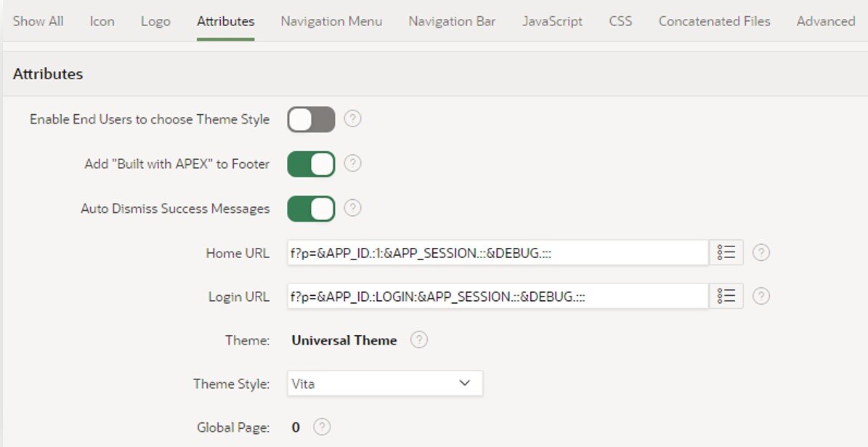
Task: Click inside the Home URL text field
Action: (x=498, y=253)
